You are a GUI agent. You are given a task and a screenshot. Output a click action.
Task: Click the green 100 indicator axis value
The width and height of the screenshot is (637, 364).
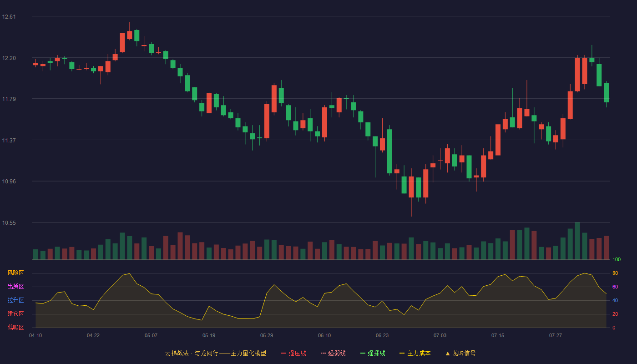[x=617, y=260]
